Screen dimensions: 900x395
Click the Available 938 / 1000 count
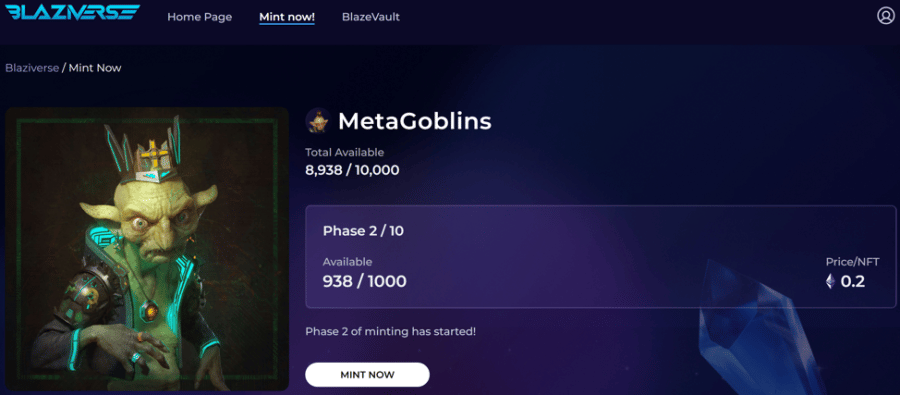click(364, 281)
